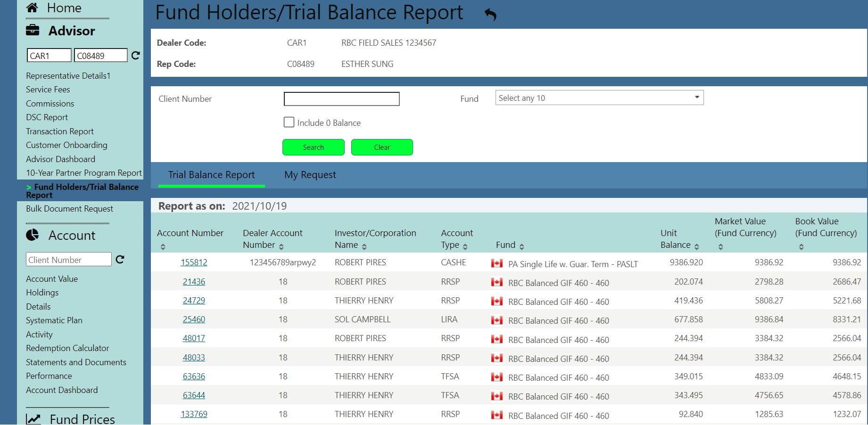
Task: Open Redemption Calculator in sidebar
Action: (x=67, y=348)
